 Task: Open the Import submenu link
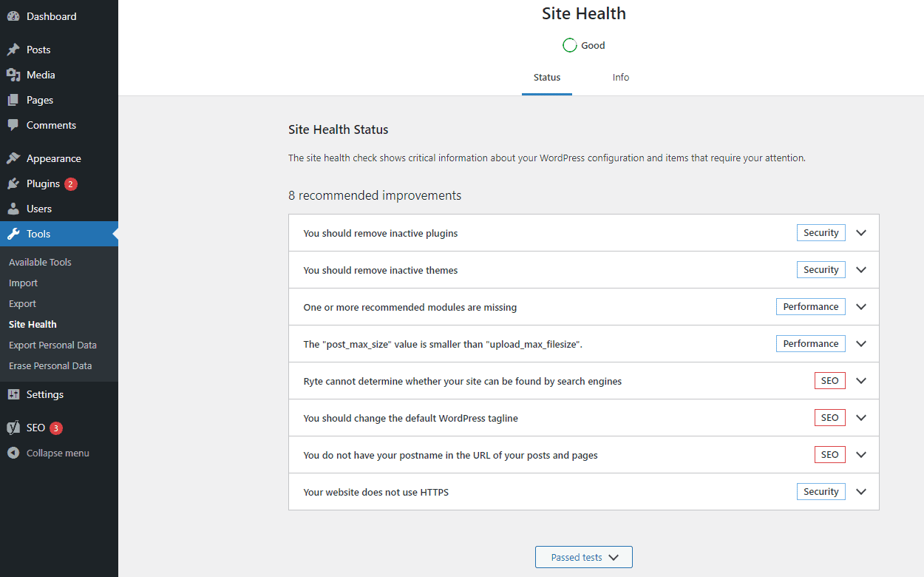coord(23,283)
